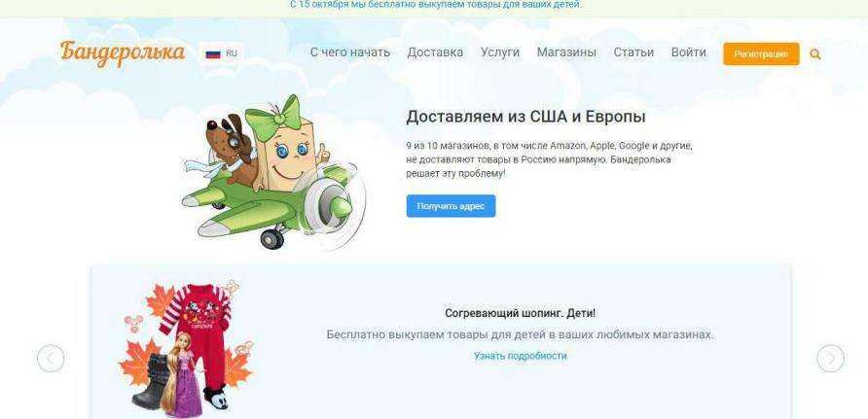The height and width of the screenshot is (419, 868).
Task: Advance carousel with right arrow
Action: pyautogui.click(x=830, y=358)
